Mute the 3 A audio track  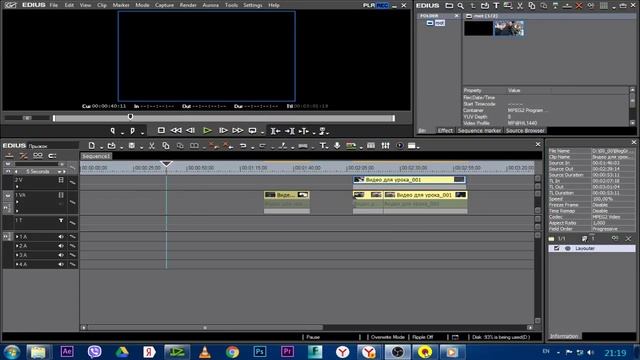point(61,255)
